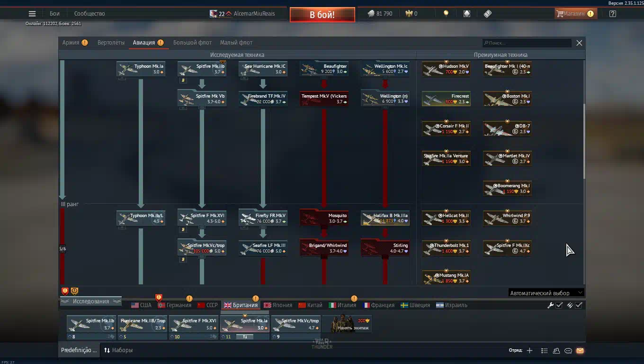Screen dimensions: 644x364
Task: Collapse the Исследования panel
Action: tap(90, 301)
